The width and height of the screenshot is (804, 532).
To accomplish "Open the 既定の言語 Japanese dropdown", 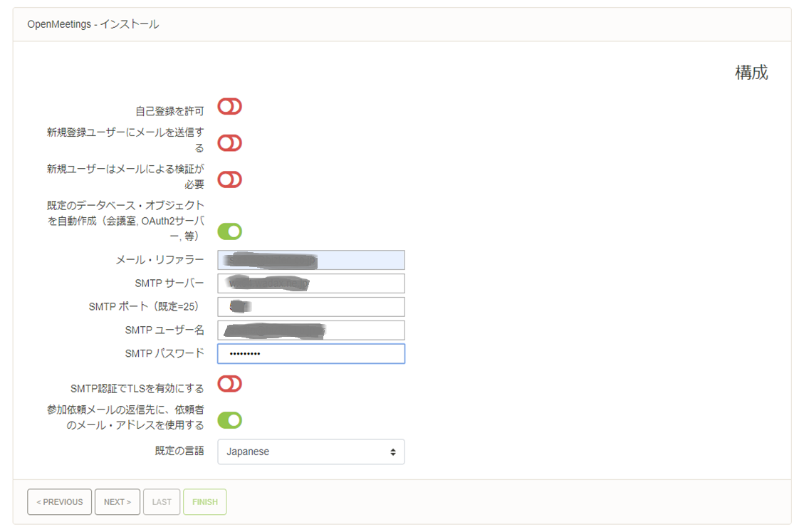I will [x=310, y=452].
